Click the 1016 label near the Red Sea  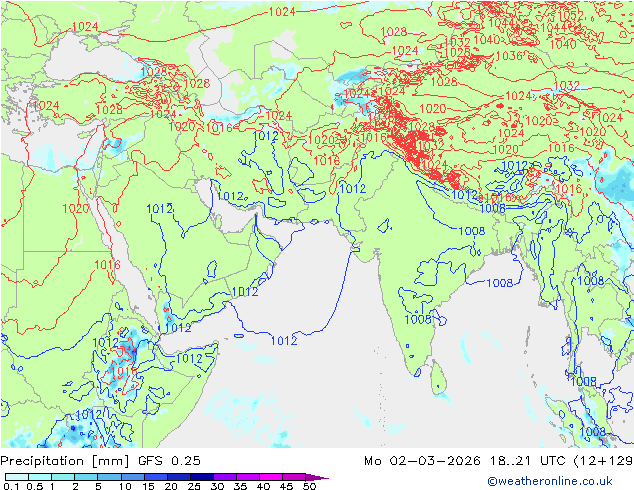(107, 265)
